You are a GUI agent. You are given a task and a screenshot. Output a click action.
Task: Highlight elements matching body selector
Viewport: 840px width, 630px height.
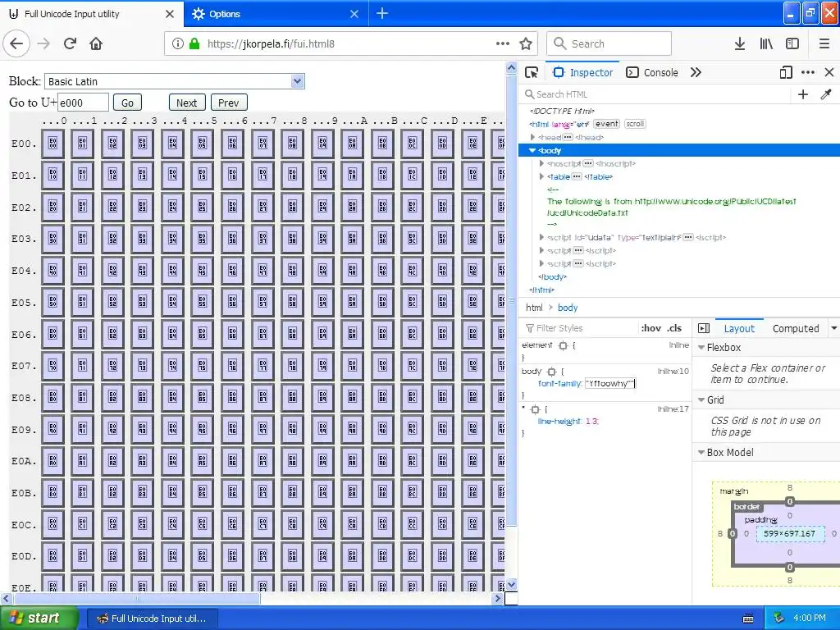click(x=551, y=372)
